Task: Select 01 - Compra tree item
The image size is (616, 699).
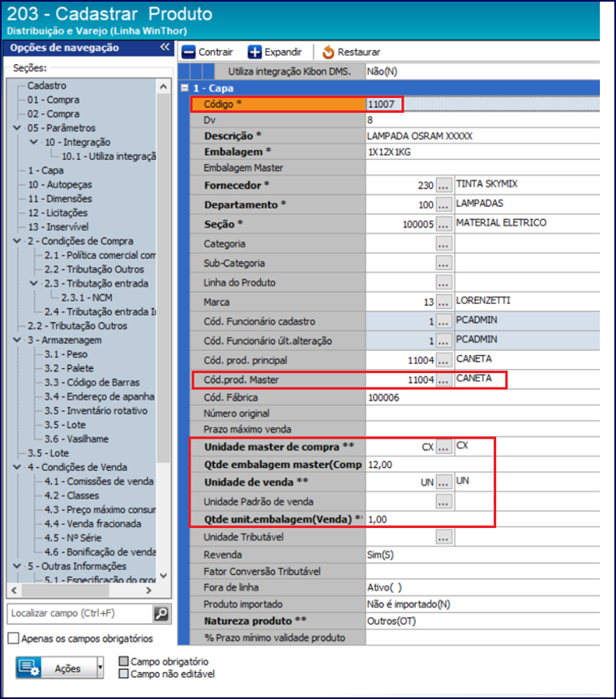Action: click(x=53, y=100)
